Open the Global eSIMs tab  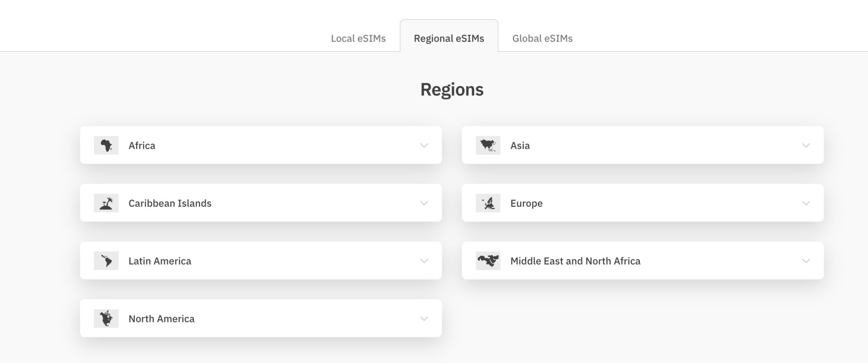[x=542, y=38]
